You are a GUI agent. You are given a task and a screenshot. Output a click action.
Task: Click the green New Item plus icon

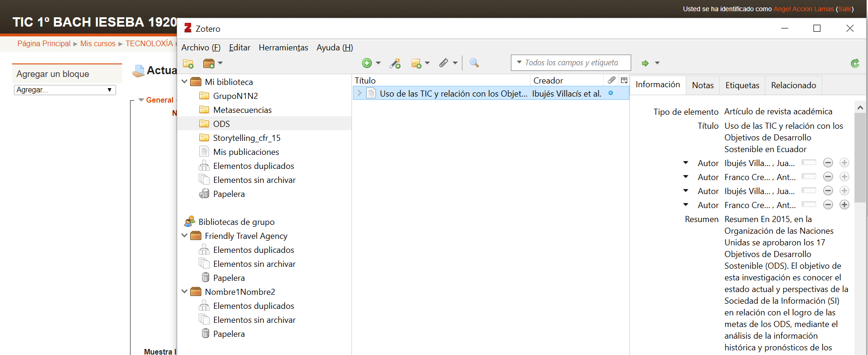367,63
